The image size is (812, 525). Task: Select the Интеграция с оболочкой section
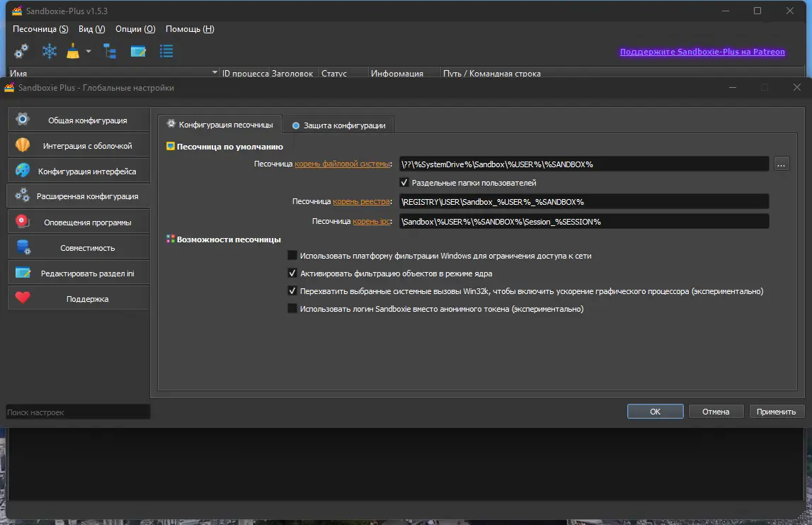79,146
